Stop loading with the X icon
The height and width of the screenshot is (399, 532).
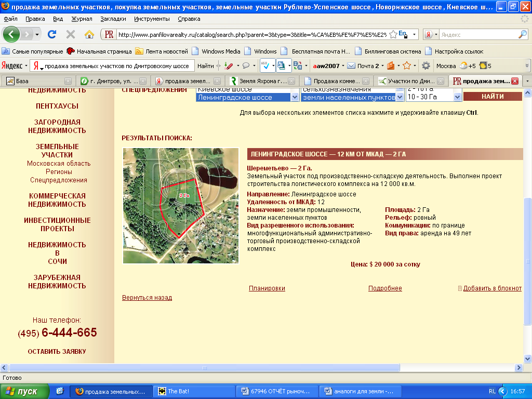(71, 34)
